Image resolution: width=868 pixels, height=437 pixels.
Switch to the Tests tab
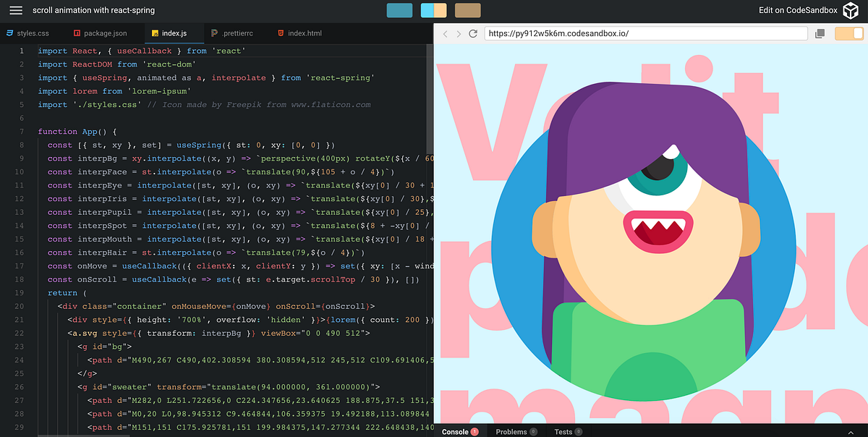566,431
